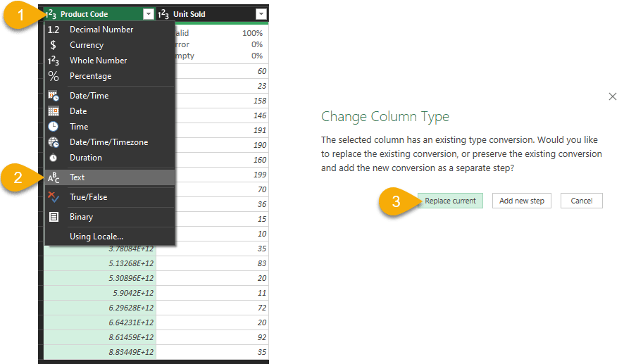Choose the Binary type icon
Viewport: 624px width, 364px height.
click(54, 217)
